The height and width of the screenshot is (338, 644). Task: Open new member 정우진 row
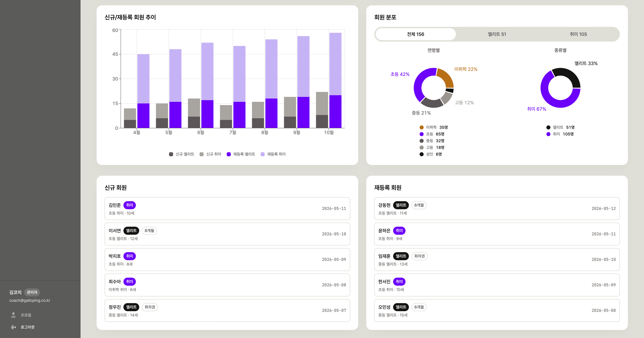point(227,311)
